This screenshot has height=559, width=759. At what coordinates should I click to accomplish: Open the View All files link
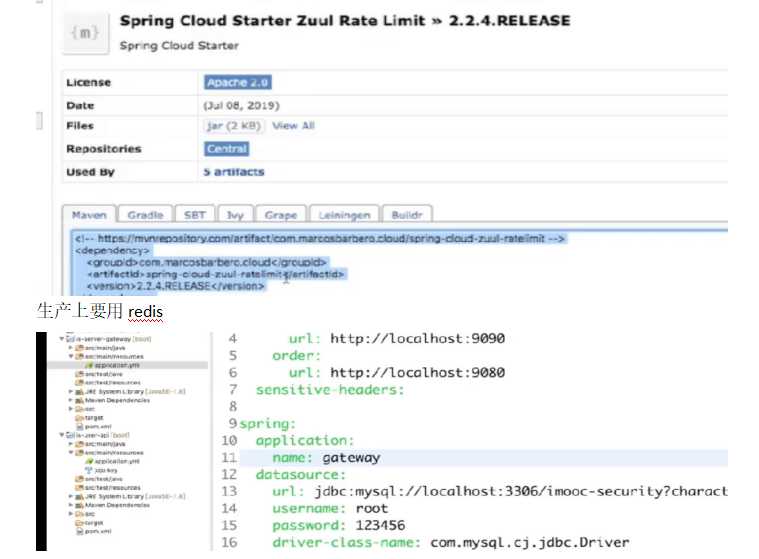point(293,126)
